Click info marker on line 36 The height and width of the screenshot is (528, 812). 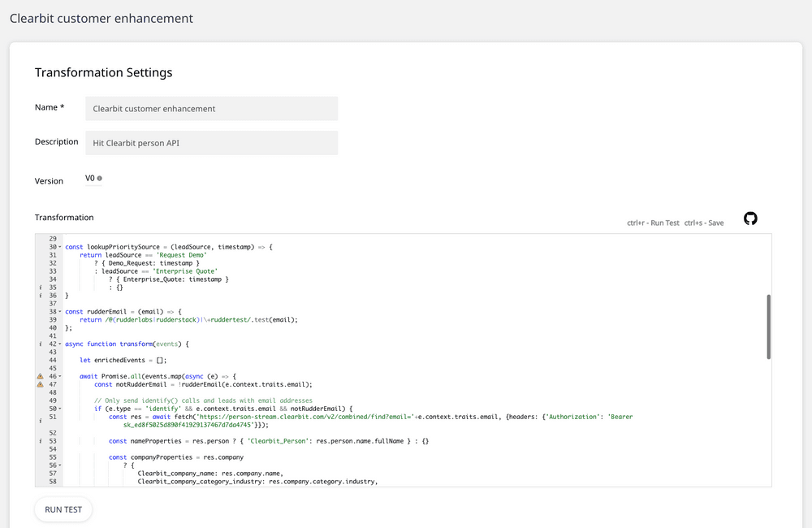pyautogui.click(x=40, y=296)
